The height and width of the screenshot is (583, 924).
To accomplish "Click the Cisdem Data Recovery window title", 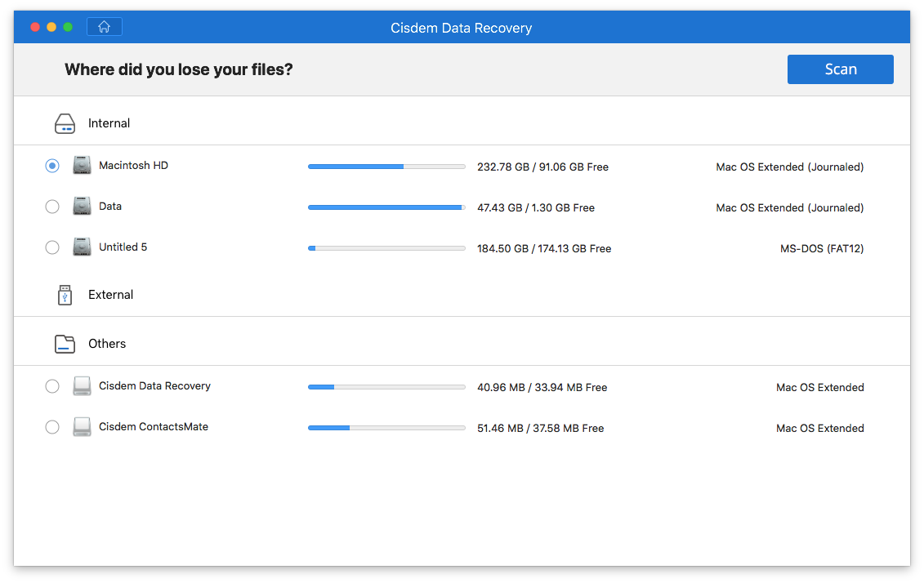I will coord(462,29).
